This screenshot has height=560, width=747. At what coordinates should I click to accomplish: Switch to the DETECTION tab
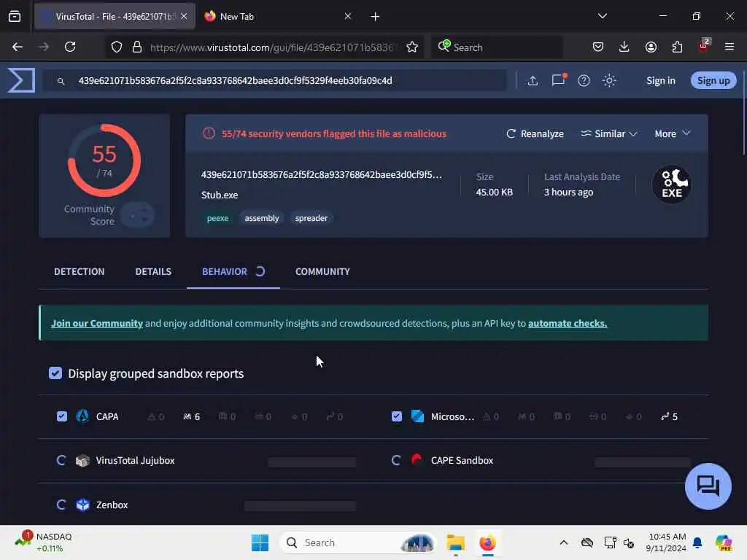coord(79,271)
